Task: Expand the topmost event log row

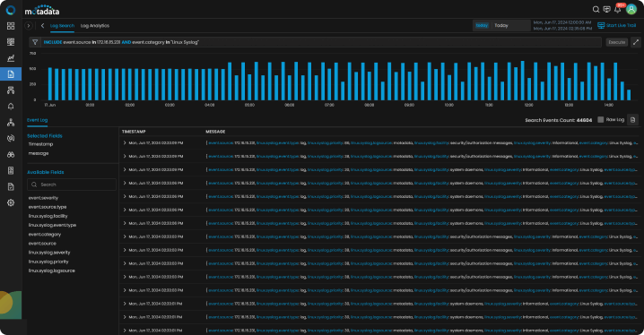Action: coord(125,142)
